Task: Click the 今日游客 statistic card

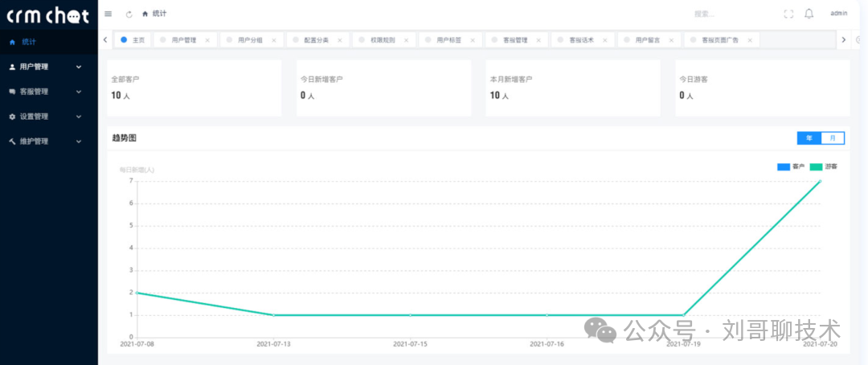Action: tap(762, 88)
